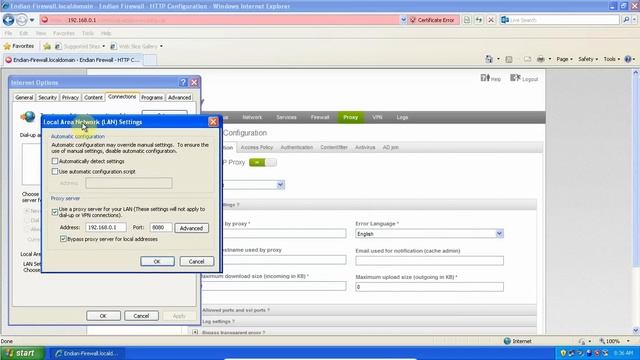Open the Safety menu dropdown
Image resolution: width=640 pixels, height=360 pixels.
pyautogui.click(x=588, y=59)
